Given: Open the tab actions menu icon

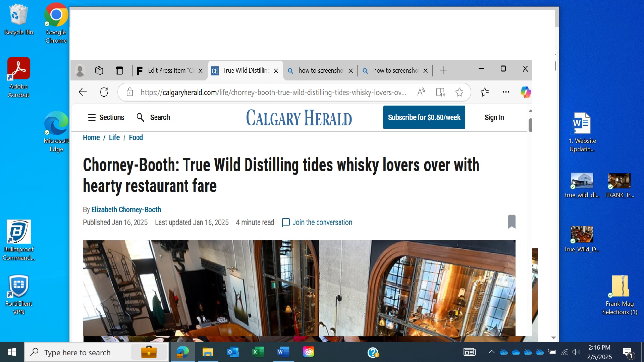Looking at the screenshot, I should point(119,71).
